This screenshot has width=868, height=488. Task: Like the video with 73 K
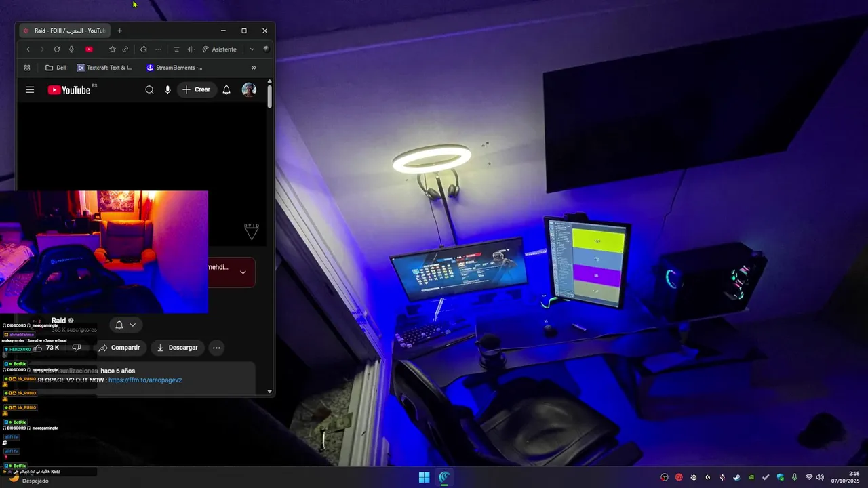[x=47, y=348]
